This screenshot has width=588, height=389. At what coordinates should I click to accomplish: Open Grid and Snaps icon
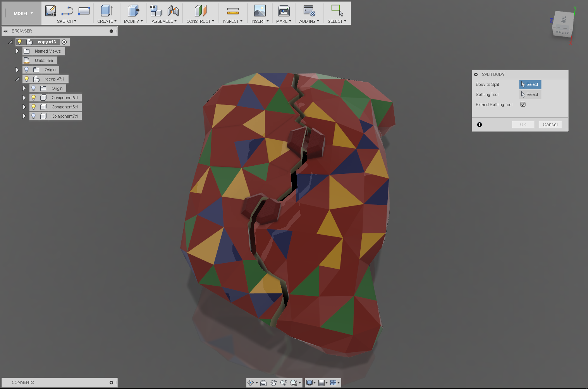click(321, 383)
